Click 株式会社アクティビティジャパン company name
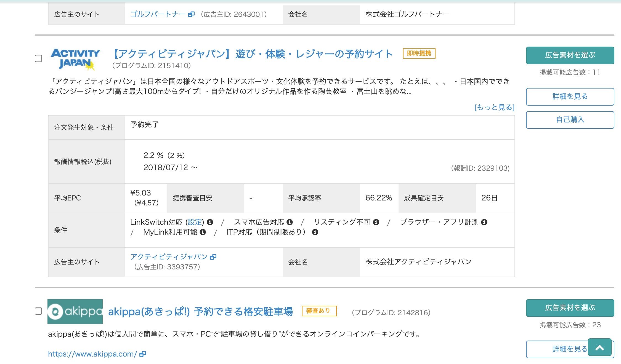The width and height of the screenshot is (621, 364). point(418,262)
